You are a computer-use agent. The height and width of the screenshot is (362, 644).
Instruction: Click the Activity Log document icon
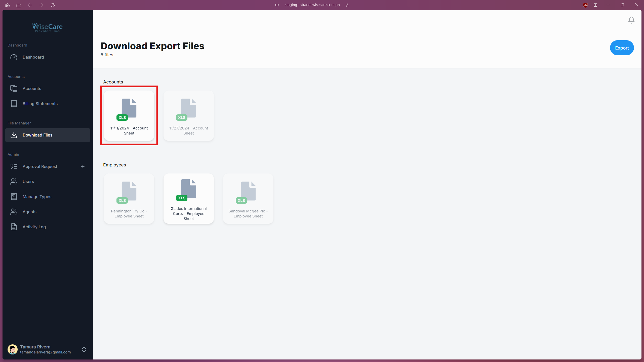click(14, 227)
